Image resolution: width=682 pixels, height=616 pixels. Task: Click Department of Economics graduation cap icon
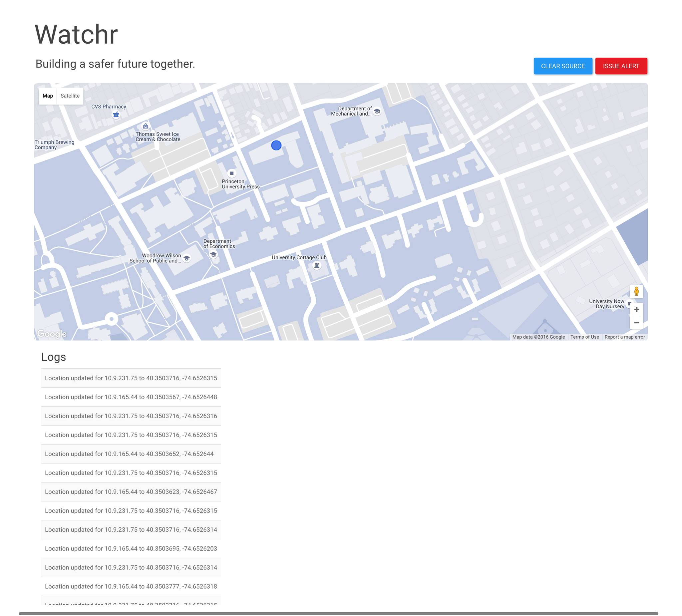point(213,254)
